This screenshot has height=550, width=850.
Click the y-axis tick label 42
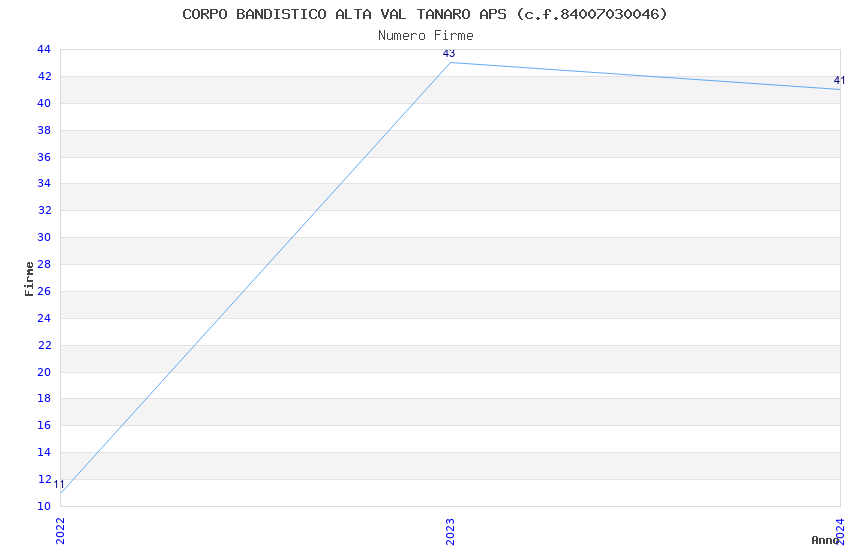44,76
